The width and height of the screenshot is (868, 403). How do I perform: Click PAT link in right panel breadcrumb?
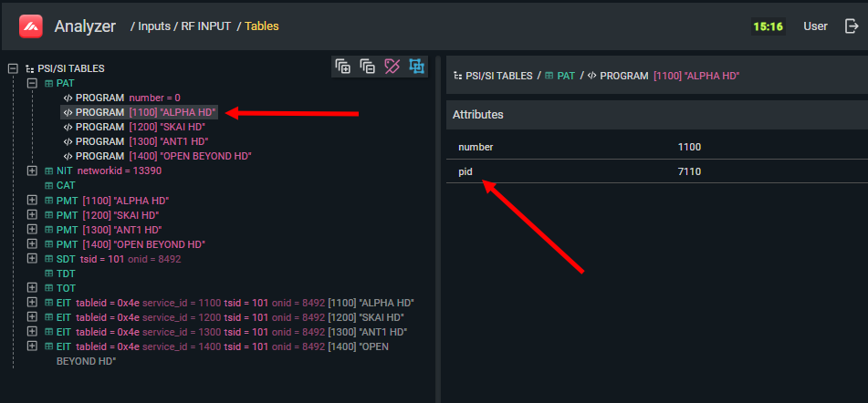pyautogui.click(x=566, y=76)
